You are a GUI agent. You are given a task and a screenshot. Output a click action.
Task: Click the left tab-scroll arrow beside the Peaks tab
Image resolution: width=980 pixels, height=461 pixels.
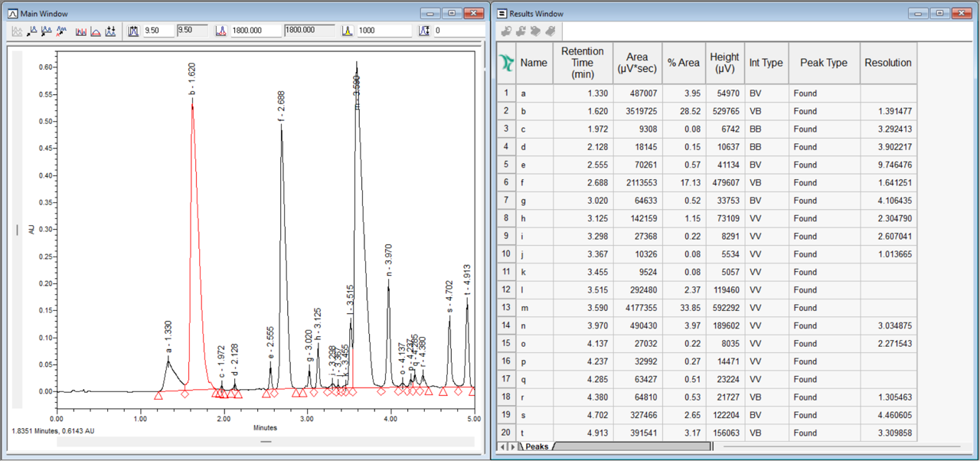pos(502,446)
